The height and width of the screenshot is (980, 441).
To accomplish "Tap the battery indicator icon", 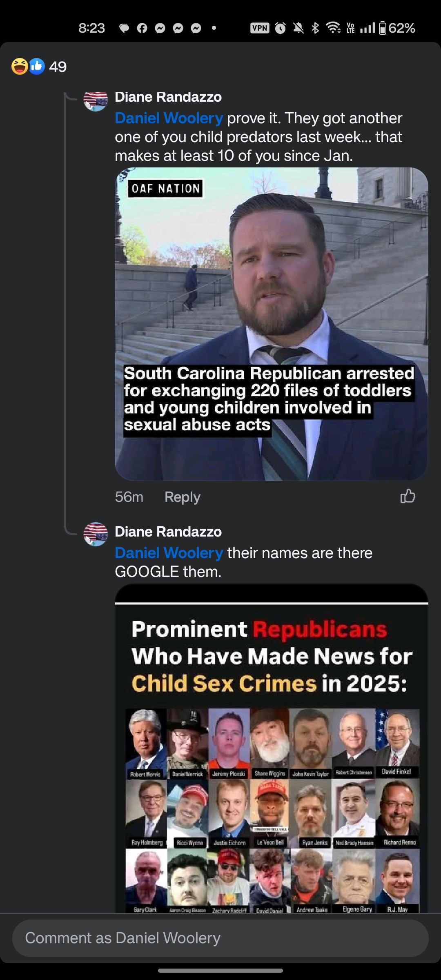I will (x=382, y=28).
